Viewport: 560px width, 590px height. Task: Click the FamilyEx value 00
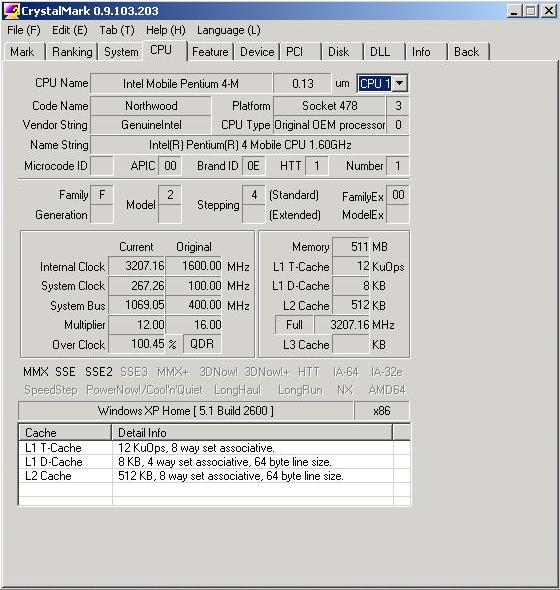tap(398, 195)
